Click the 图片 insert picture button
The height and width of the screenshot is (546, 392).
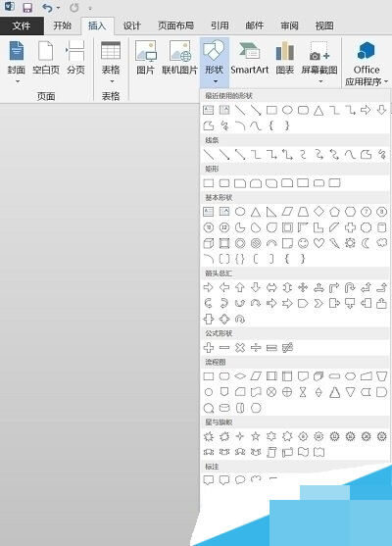tap(145, 58)
